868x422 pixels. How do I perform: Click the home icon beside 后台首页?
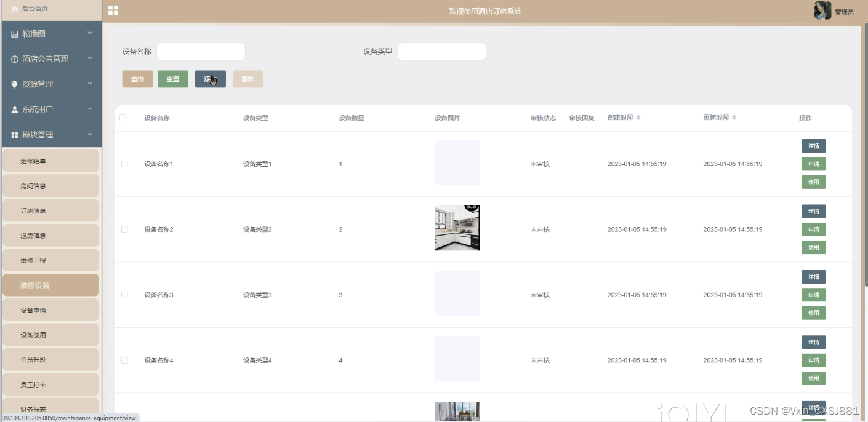click(15, 9)
